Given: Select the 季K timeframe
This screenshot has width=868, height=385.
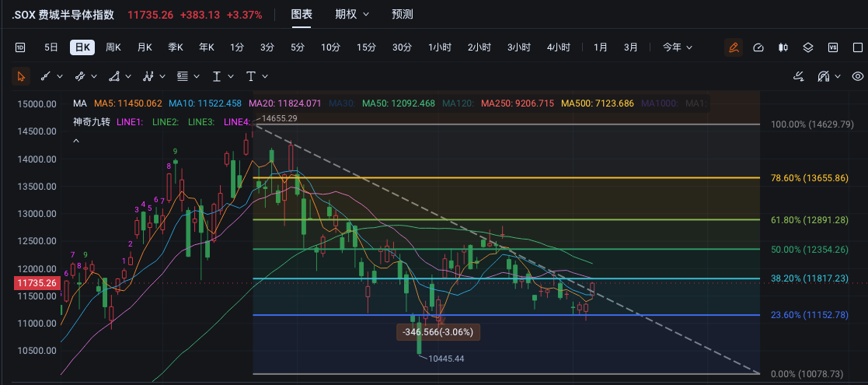Looking at the screenshot, I should pos(176,47).
